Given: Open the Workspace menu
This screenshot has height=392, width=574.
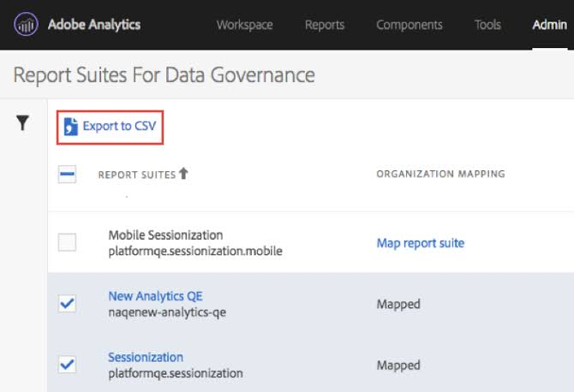Looking at the screenshot, I should 244,25.
